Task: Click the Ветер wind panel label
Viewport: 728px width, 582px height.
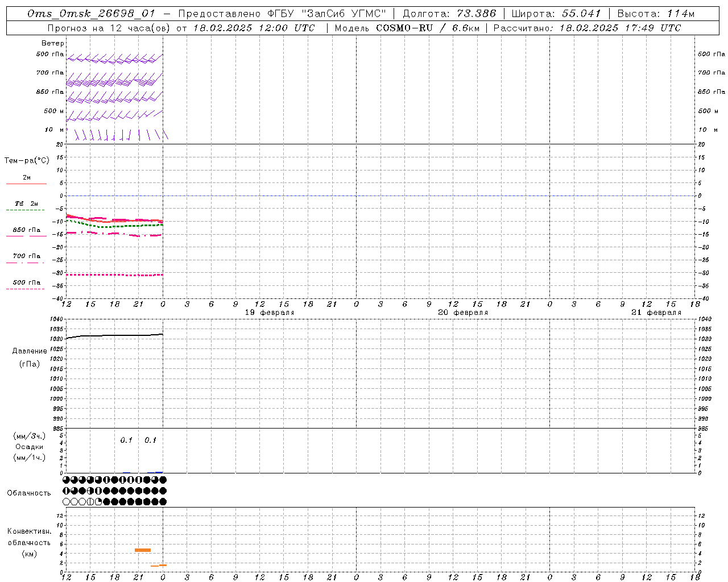Action: pyautogui.click(x=53, y=43)
